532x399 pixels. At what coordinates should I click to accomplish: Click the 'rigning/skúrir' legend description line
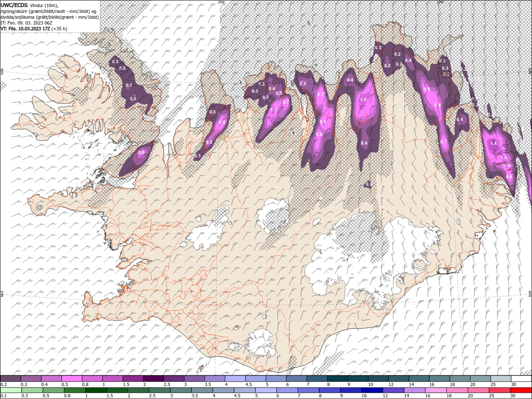coord(49,11)
